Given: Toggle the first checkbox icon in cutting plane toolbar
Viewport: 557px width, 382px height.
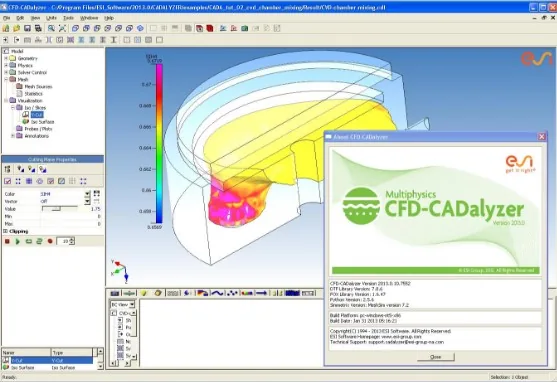Looking at the screenshot, I should (7, 181).
